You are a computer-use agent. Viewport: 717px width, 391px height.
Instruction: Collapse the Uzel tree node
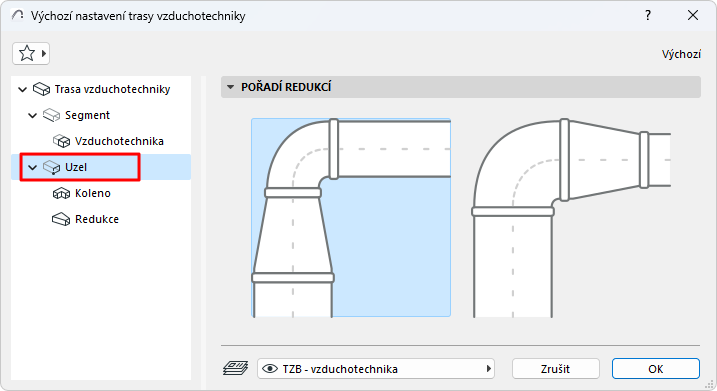pos(32,167)
